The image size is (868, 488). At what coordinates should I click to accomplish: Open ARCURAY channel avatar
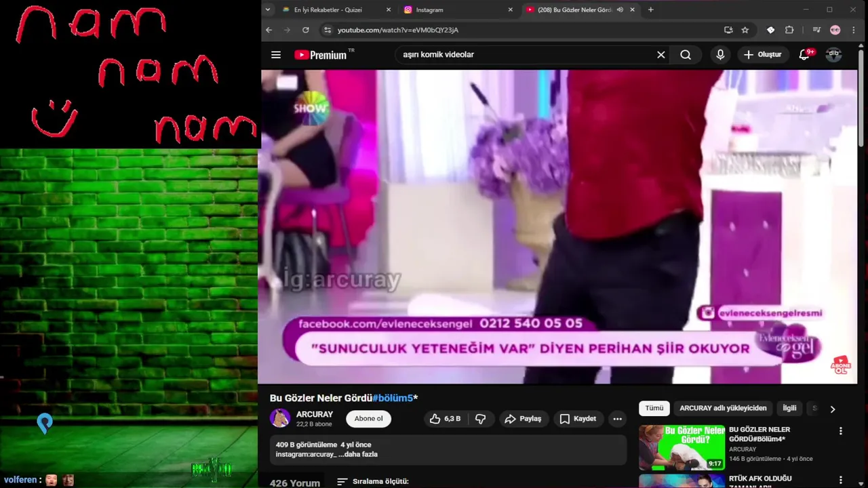(280, 418)
